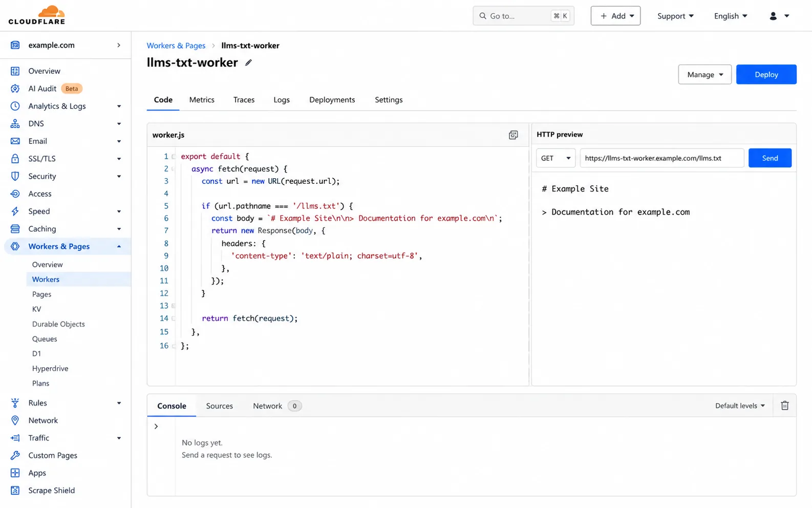This screenshot has height=508, width=812.
Task: Open the Add dropdown menu
Action: pos(615,16)
